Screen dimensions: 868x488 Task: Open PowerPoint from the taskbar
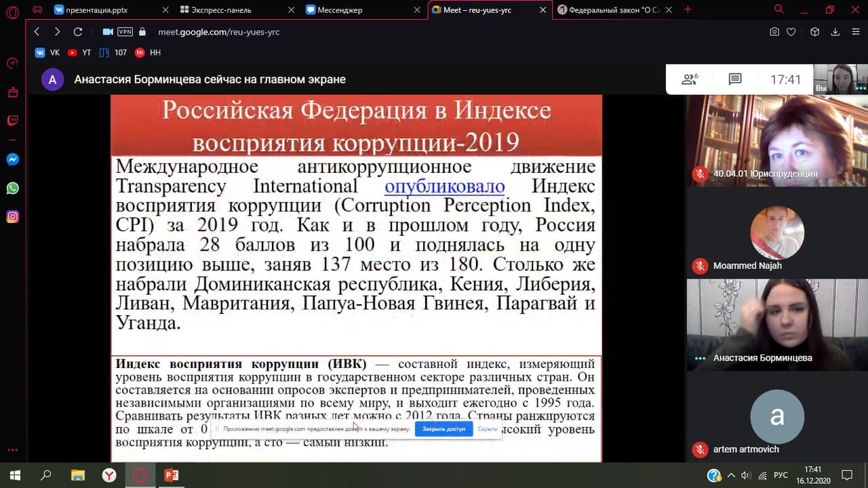[172, 475]
